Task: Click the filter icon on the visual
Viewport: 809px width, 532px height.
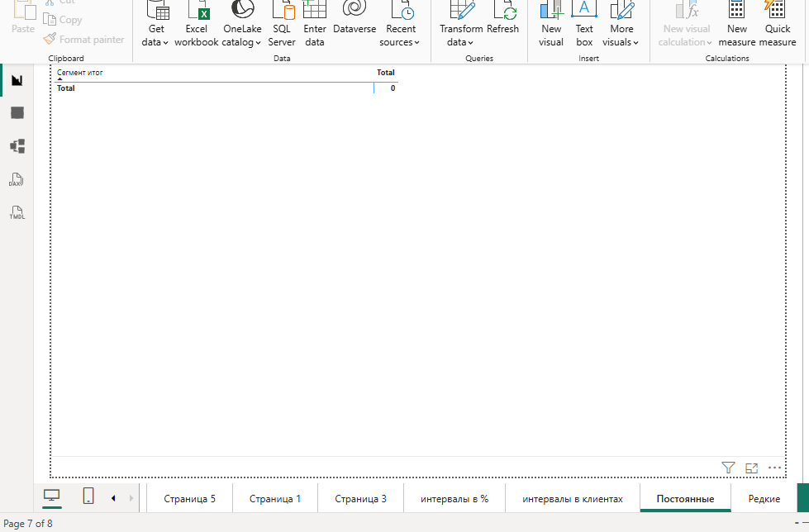Action: (x=728, y=468)
